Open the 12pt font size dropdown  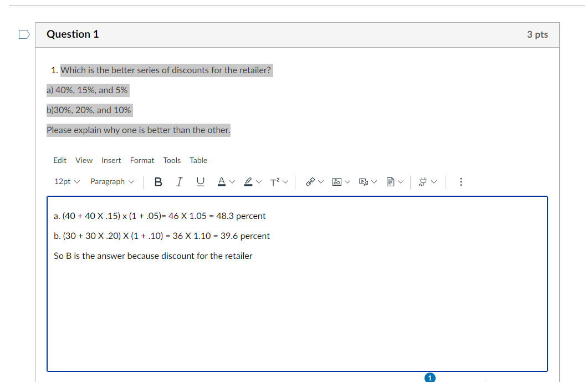tap(67, 182)
